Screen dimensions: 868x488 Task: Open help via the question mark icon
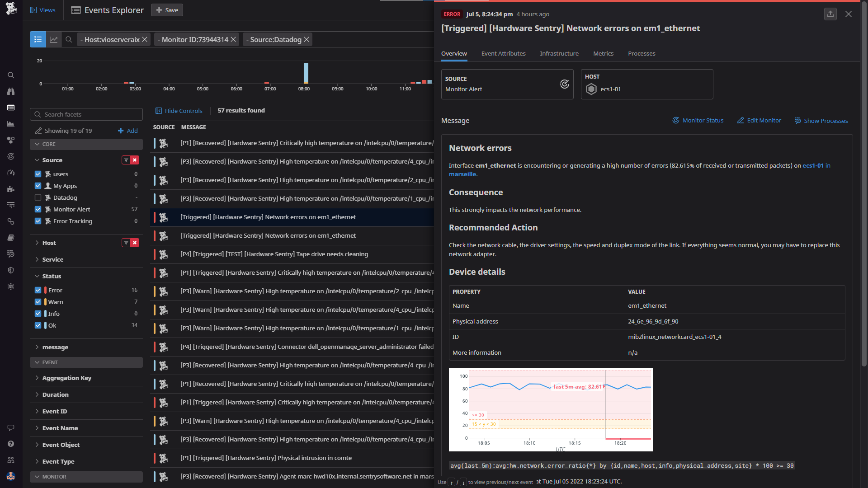pyautogui.click(x=11, y=444)
